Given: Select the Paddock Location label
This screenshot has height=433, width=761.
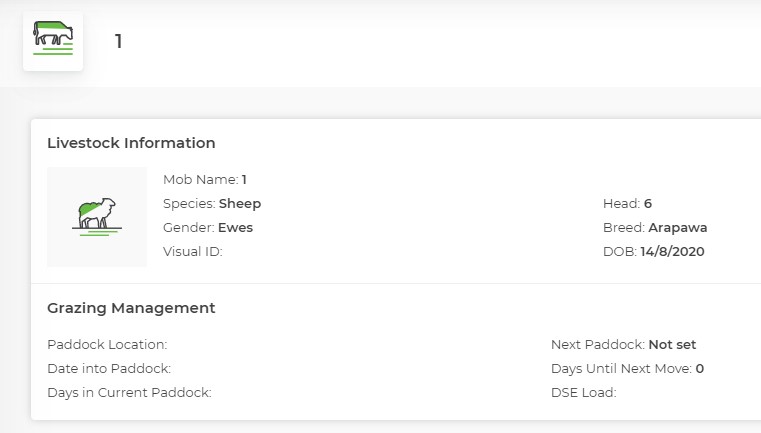Looking at the screenshot, I should 107,344.
